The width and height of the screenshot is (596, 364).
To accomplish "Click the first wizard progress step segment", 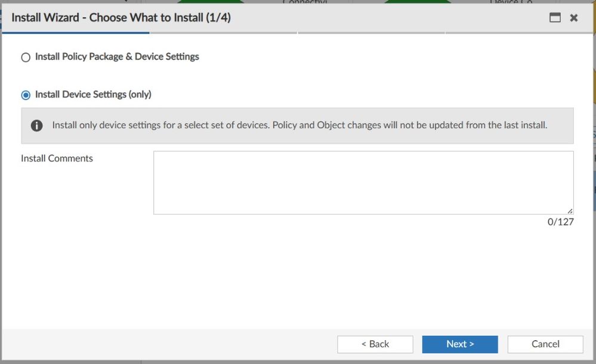I will tap(76, 33).
